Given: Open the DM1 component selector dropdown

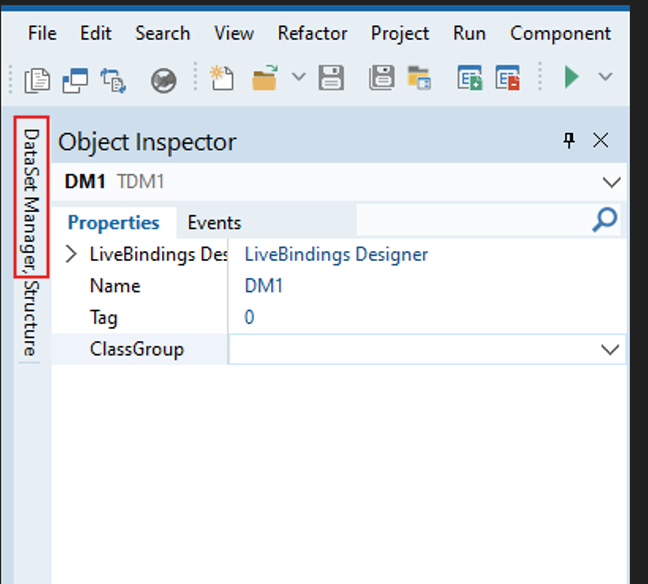Looking at the screenshot, I should [611, 182].
